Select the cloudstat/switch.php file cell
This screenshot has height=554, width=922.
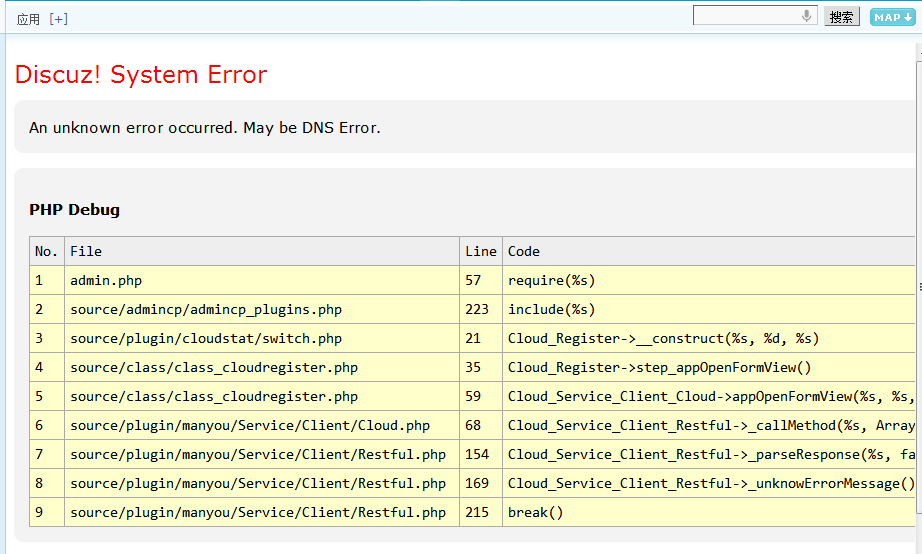tap(262, 338)
